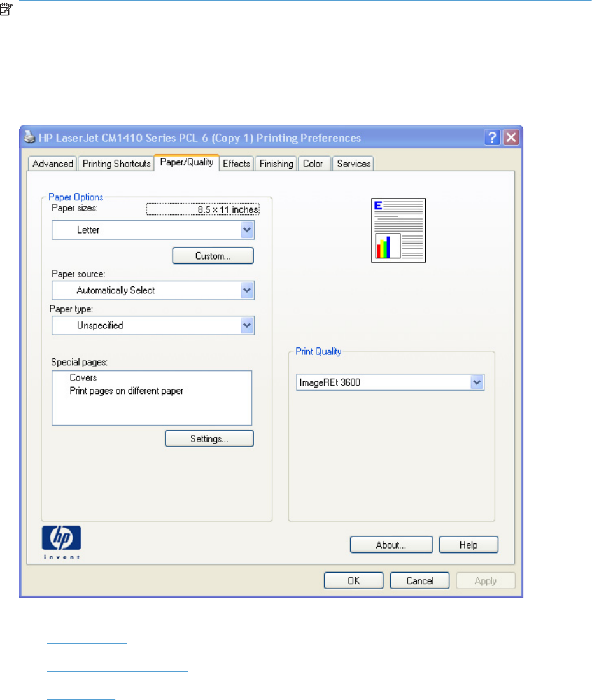Confirm with the OK button
This screenshot has width=592, height=700.
(x=353, y=580)
